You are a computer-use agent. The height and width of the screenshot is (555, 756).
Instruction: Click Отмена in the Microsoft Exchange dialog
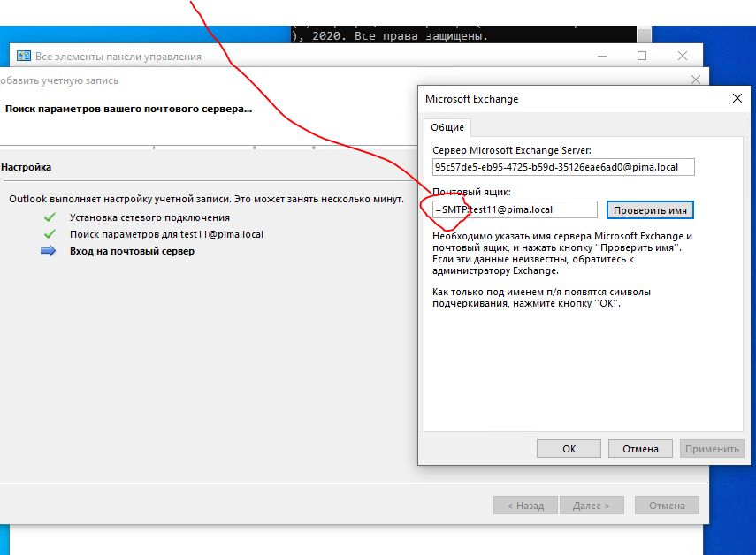(640, 449)
